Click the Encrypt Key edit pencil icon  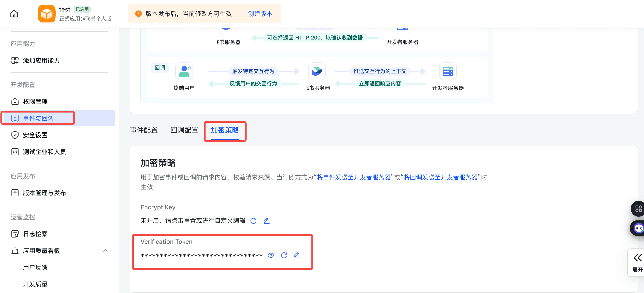pyautogui.click(x=266, y=221)
